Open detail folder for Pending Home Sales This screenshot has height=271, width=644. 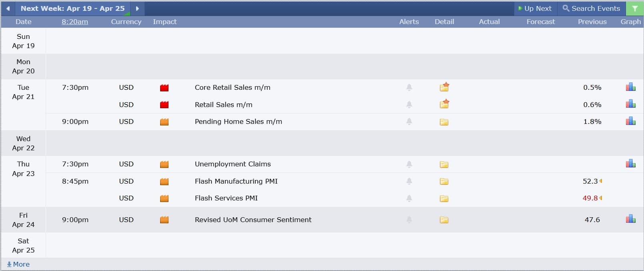coord(444,122)
